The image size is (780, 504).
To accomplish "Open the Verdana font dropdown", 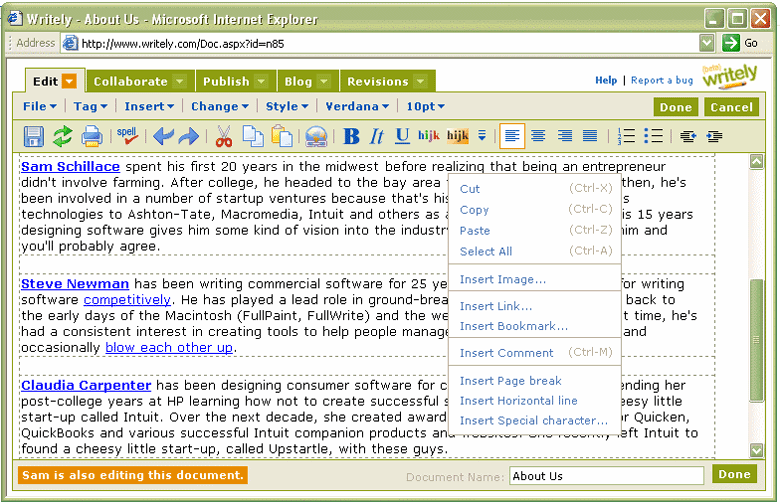I will click(357, 106).
